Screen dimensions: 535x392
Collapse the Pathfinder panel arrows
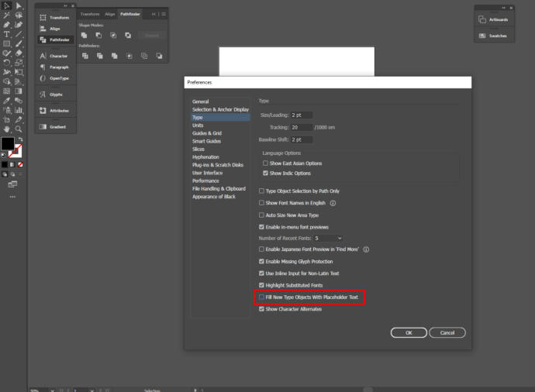pos(154,14)
